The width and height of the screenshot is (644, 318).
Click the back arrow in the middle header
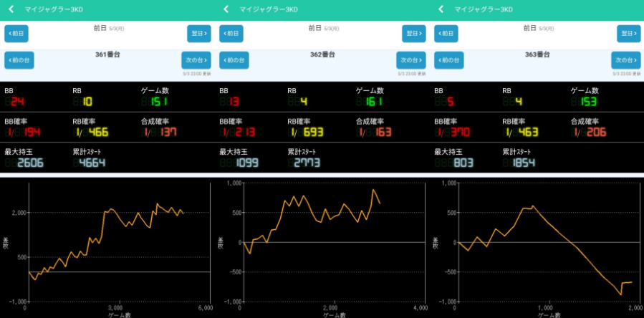[226, 9]
